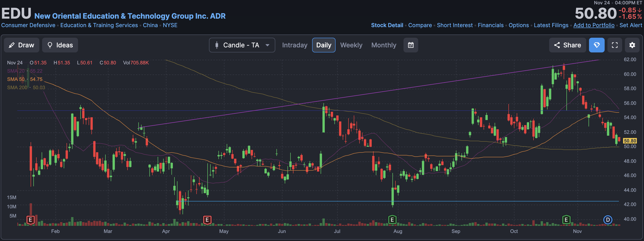Image resolution: width=644 pixels, height=241 pixels.
Task: Open chart settings gear
Action: 632,45
